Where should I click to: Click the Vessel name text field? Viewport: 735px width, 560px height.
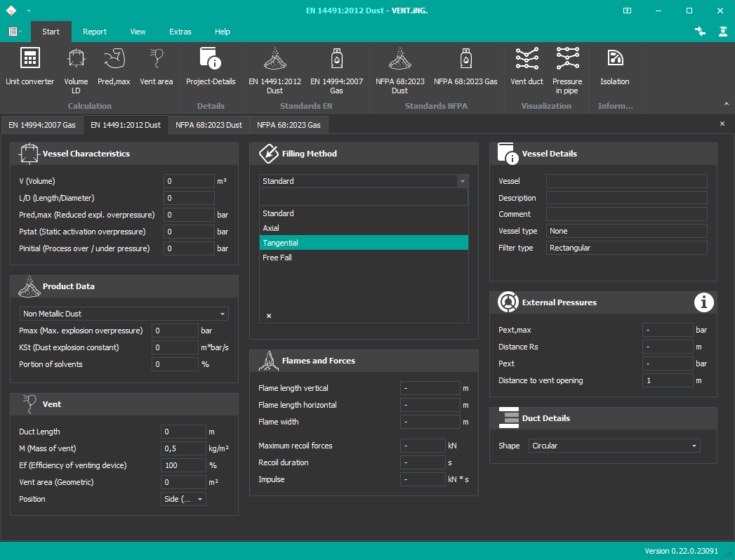(626, 181)
